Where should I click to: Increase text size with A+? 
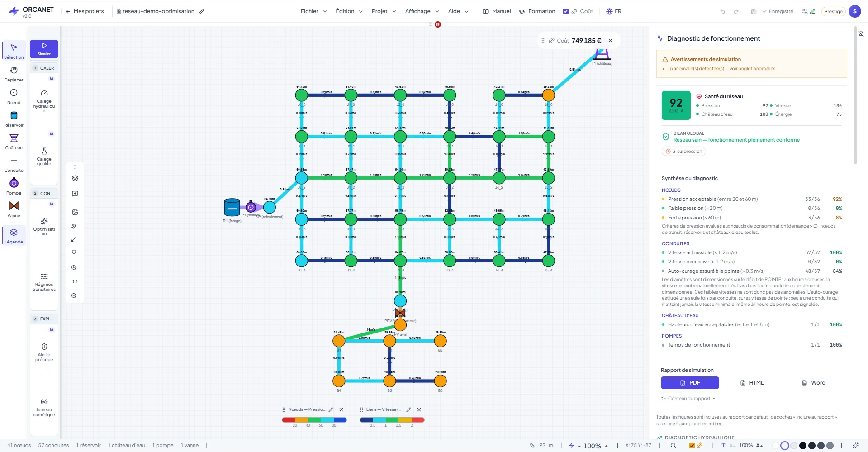pyautogui.click(x=759, y=446)
